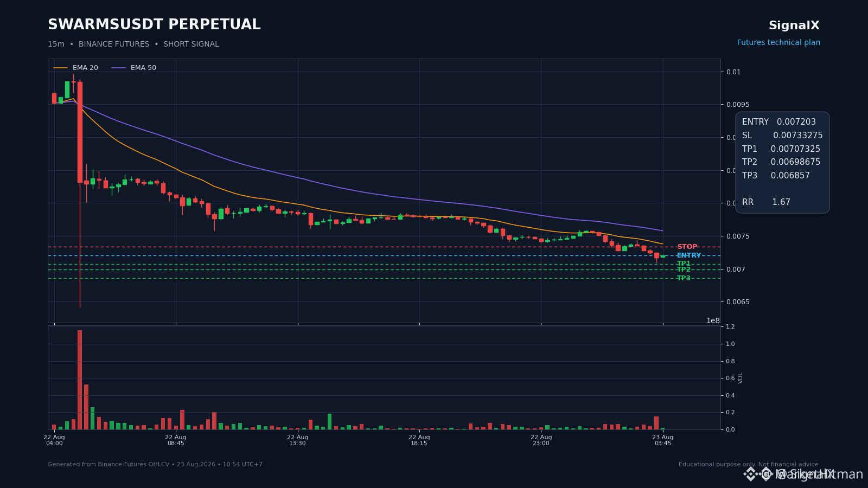Click the tallest red volume bar
This screenshot has height=488, width=868.
[80, 380]
